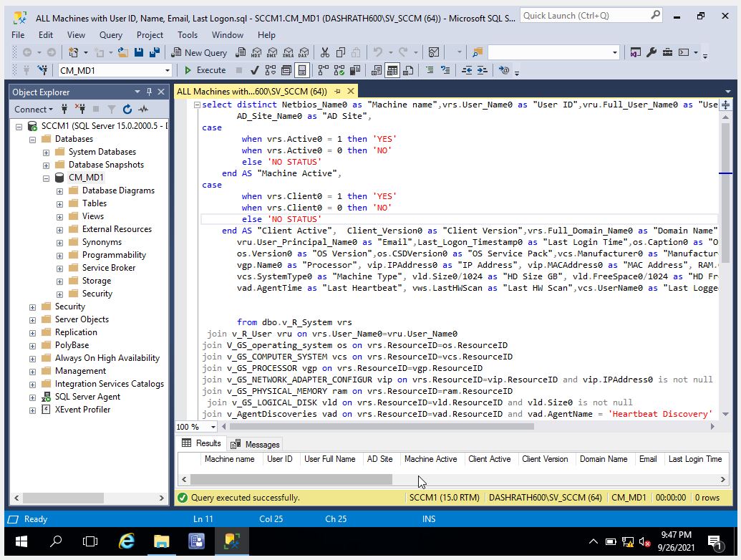Create a new query with New Query

(x=199, y=52)
